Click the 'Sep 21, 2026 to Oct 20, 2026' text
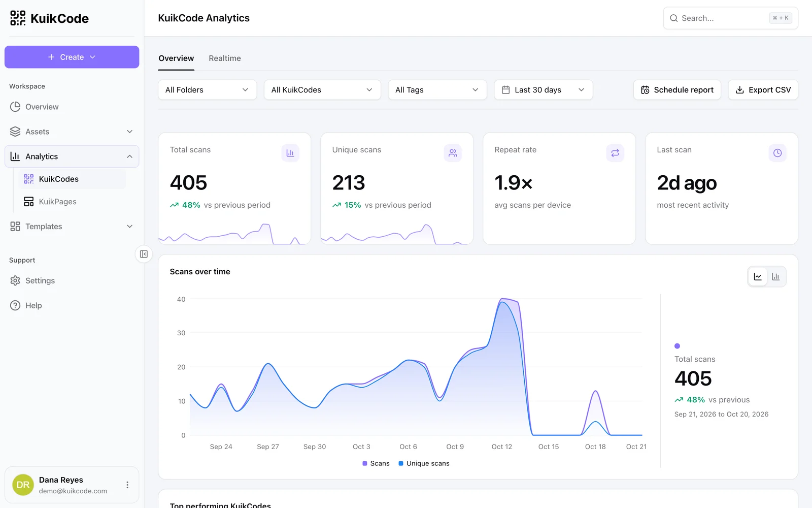This screenshot has width=812, height=508. [x=721, y=415]
